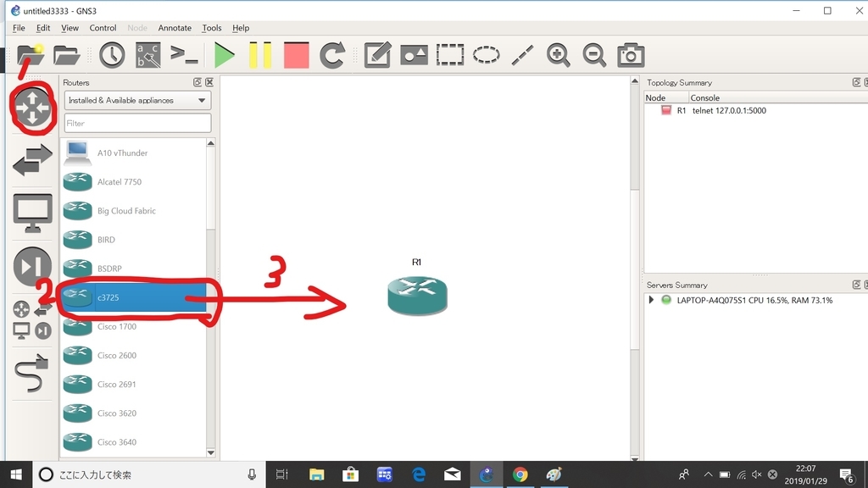Screen dimensions: 868x488
Task: Browse switches in device sidebar
Action: coord(32,160)
